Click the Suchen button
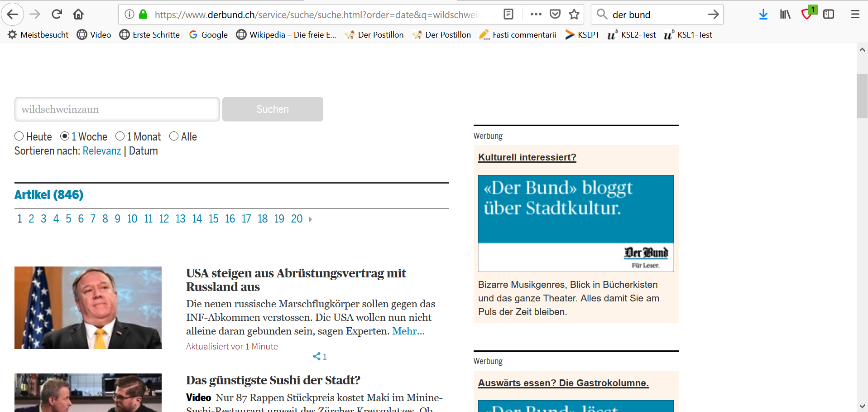This screenshot has height=412, width=868. (x=273, y=109)
